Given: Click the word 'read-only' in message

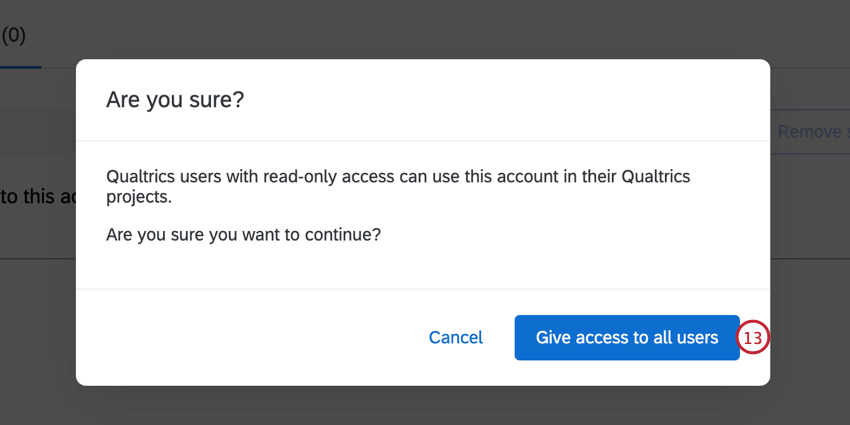Looking at the screenshot, I should (300, 177).
